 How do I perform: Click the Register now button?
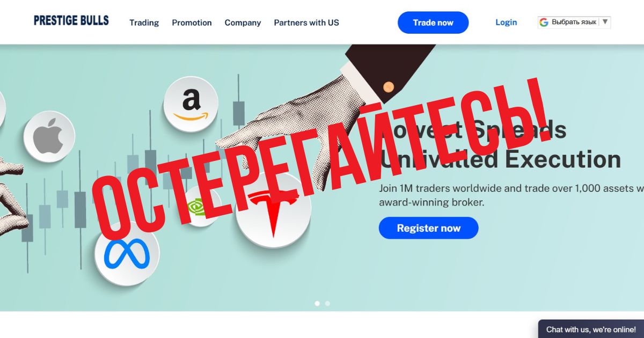[428, 228]
